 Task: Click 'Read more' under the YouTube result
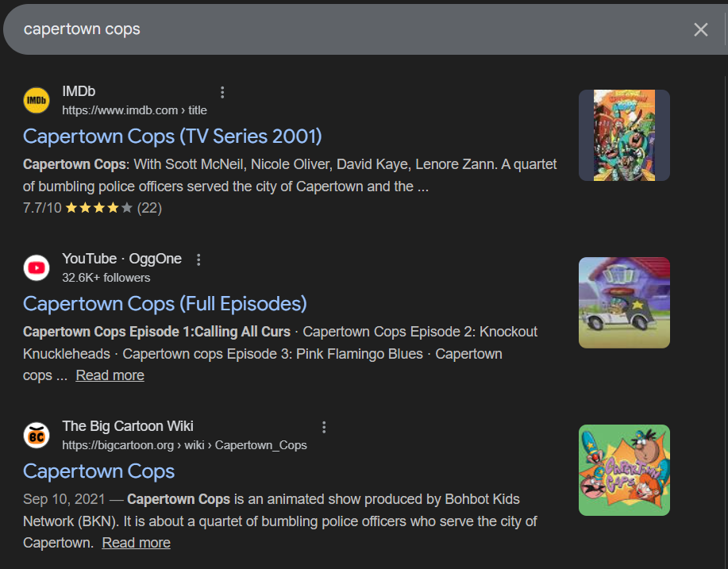(110, 375)
